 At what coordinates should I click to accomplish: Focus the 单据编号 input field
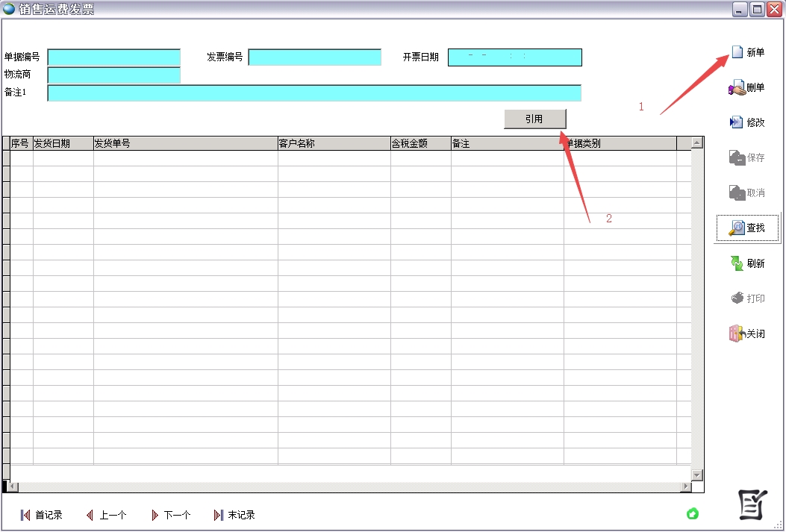click(114, 57)
